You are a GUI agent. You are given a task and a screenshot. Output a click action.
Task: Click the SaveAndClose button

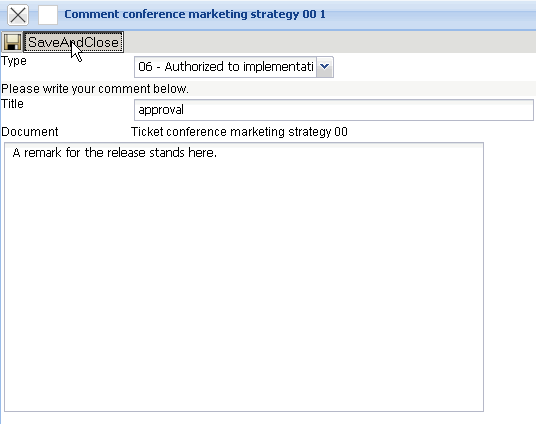pos(73,42)
